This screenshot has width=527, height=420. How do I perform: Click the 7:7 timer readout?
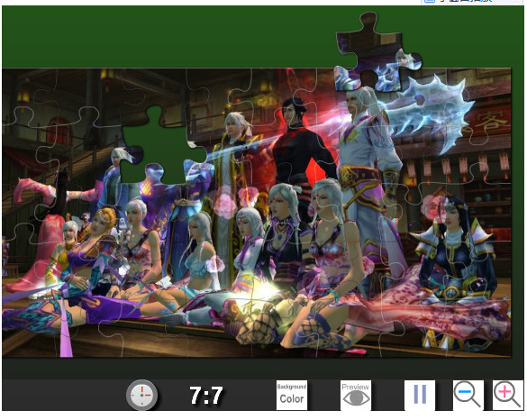click(206, 395)
